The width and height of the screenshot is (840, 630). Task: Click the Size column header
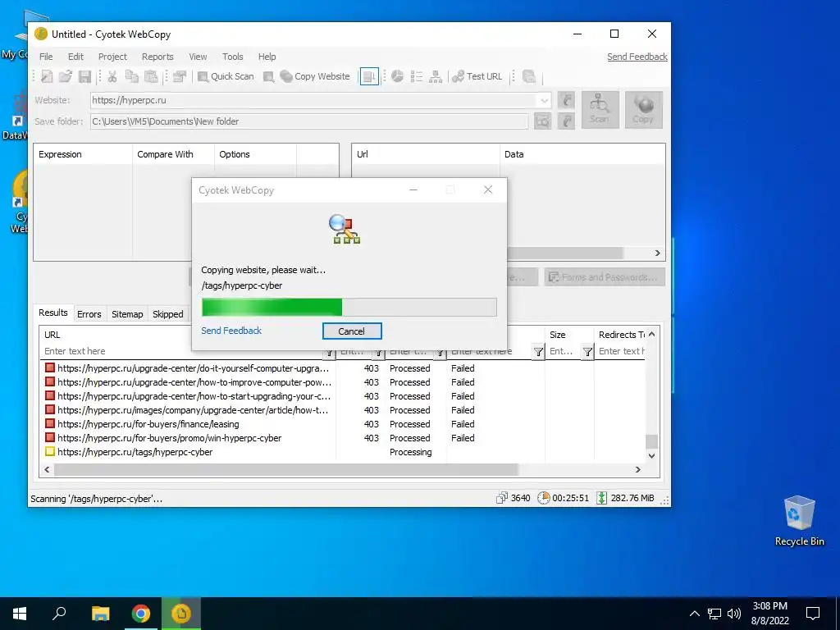[x=569, y=335]
